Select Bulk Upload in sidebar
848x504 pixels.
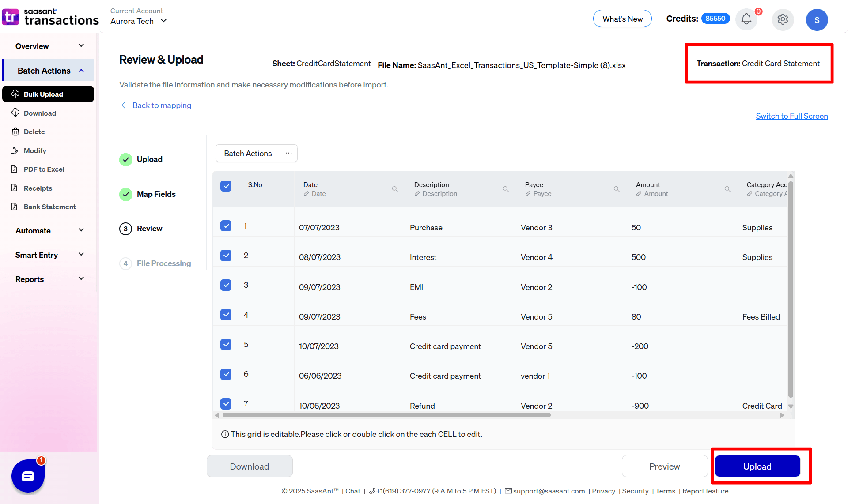[48, 94]
